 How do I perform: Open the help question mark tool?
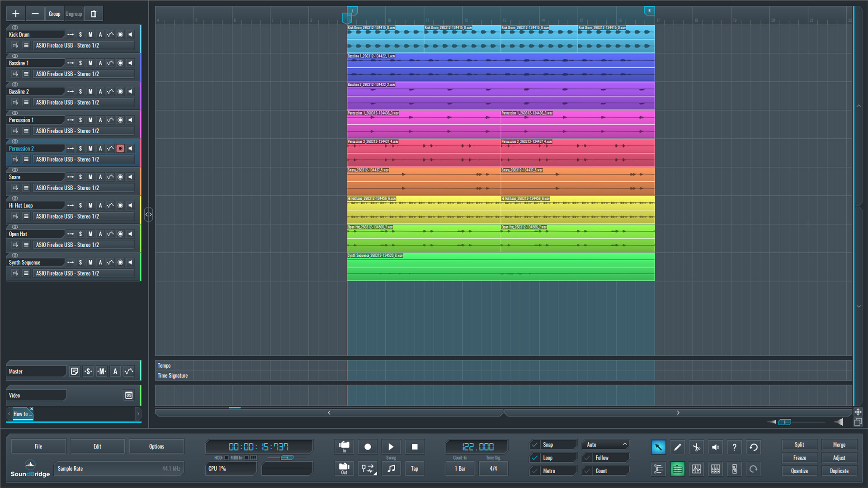(734, 447)
